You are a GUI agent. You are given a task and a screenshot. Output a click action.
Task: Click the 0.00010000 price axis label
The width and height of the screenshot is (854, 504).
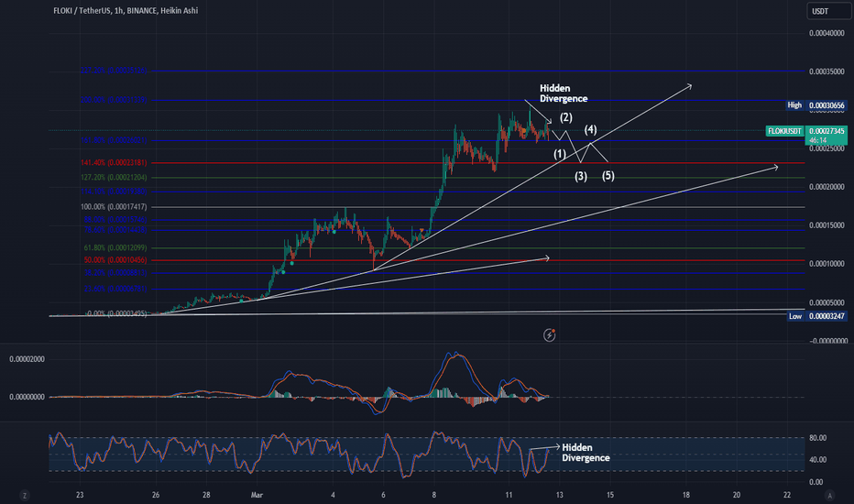pyautogui.click(x=827, y=264)
